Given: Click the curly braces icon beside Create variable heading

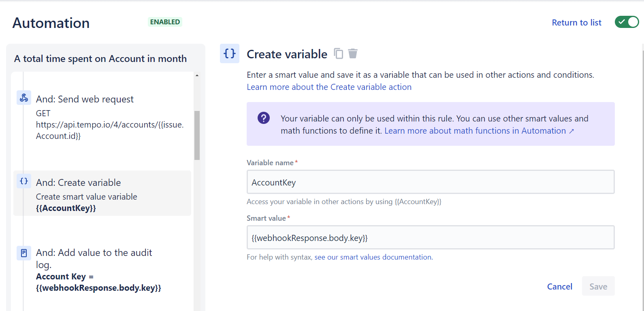Looking at the screenshot, I should tap(230, 53).
